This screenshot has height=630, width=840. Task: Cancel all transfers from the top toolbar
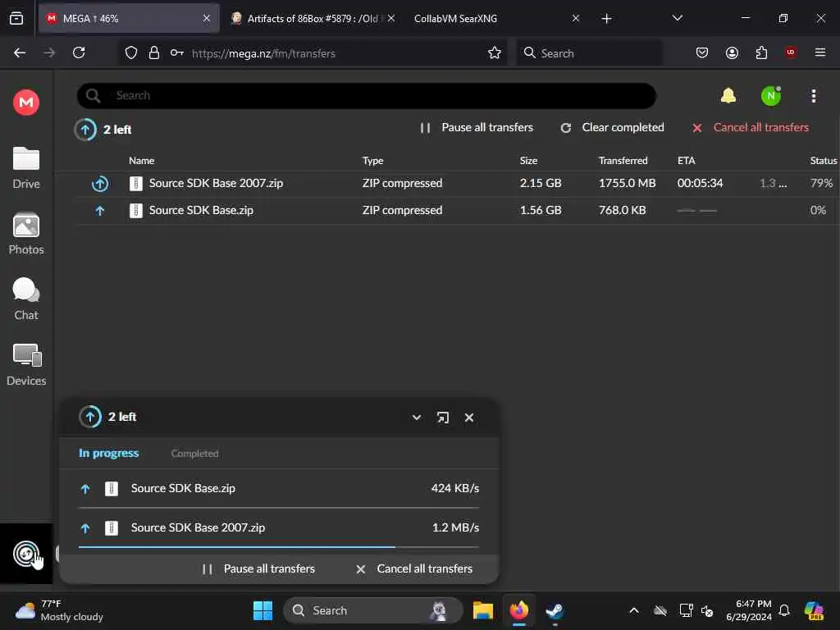coord(750,127)
